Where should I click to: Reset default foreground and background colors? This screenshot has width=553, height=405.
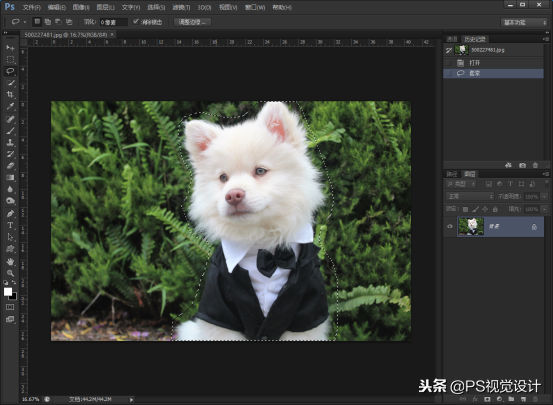pyautogui.click(x=6, y=283)
